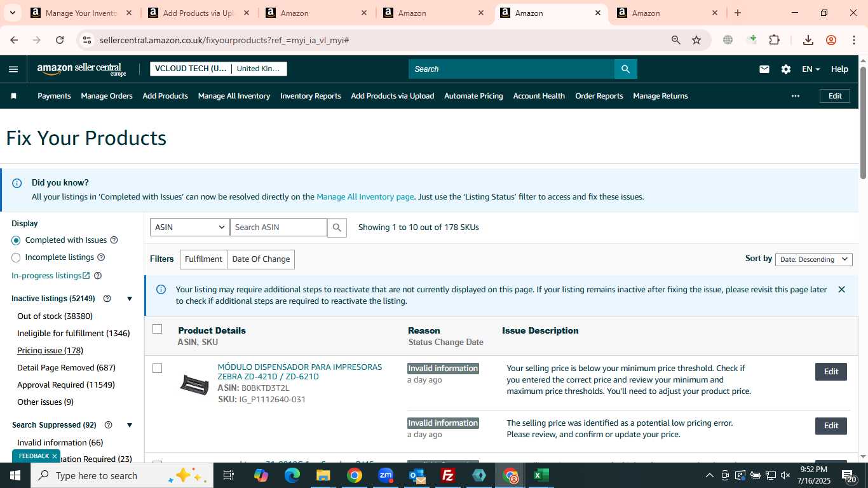868x488 pixels.
Task: Open the Sort by Date: Descending dropdown
Action: [814, 259]
